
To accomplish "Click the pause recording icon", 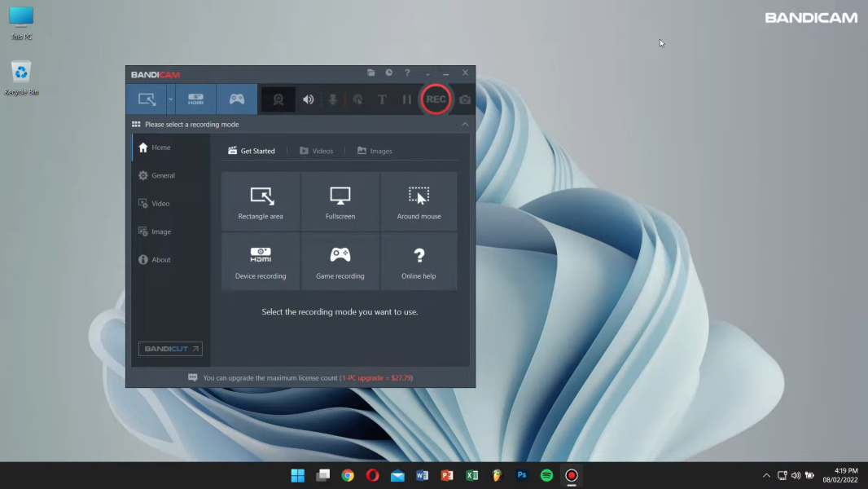I will click(407, 99).
